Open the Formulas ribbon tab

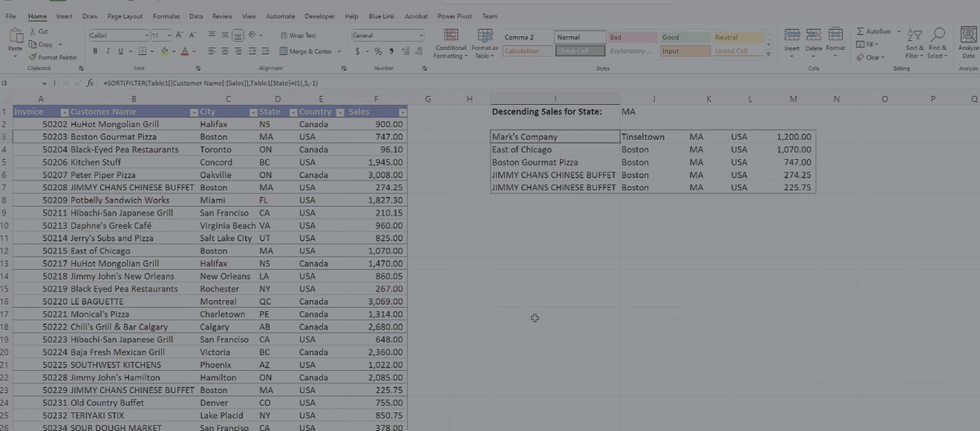166,16
